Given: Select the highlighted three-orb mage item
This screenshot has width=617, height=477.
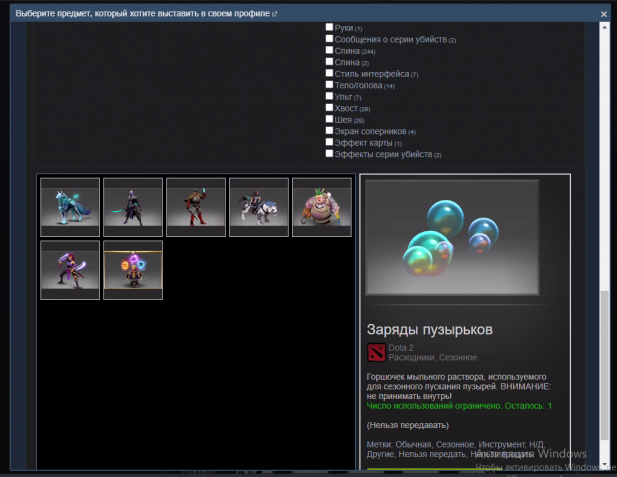Looking at the screenshot, I should coord(133,270).
